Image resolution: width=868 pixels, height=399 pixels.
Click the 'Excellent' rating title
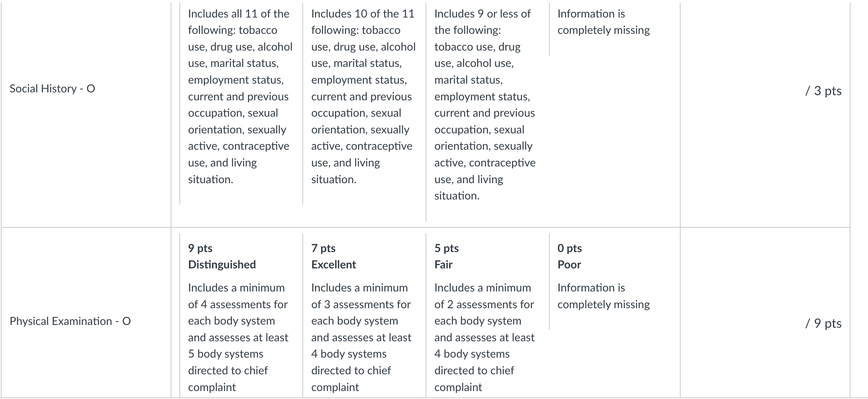pyautogui.click(x=333, y=264)
